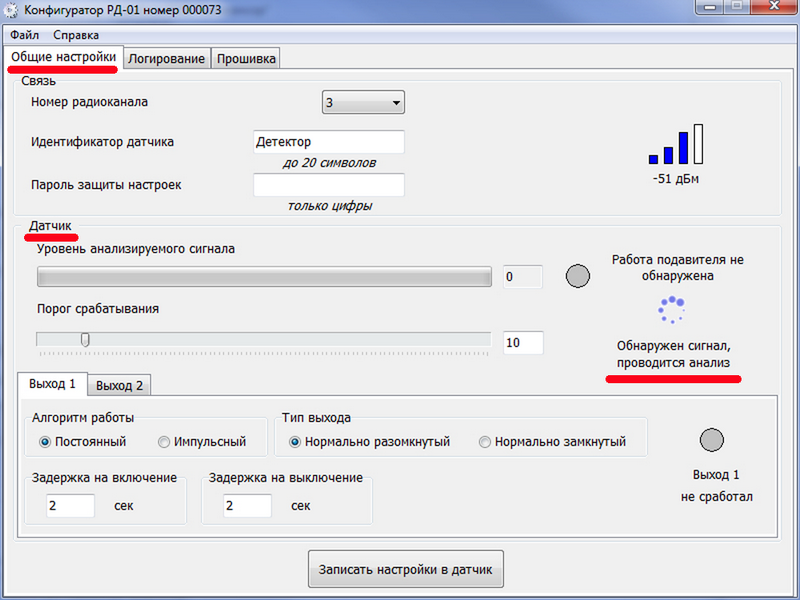Focus the Задержка на включение seconds field
Image resolution: width=800 pixels, height=600 pixels.
coord(70,506)
